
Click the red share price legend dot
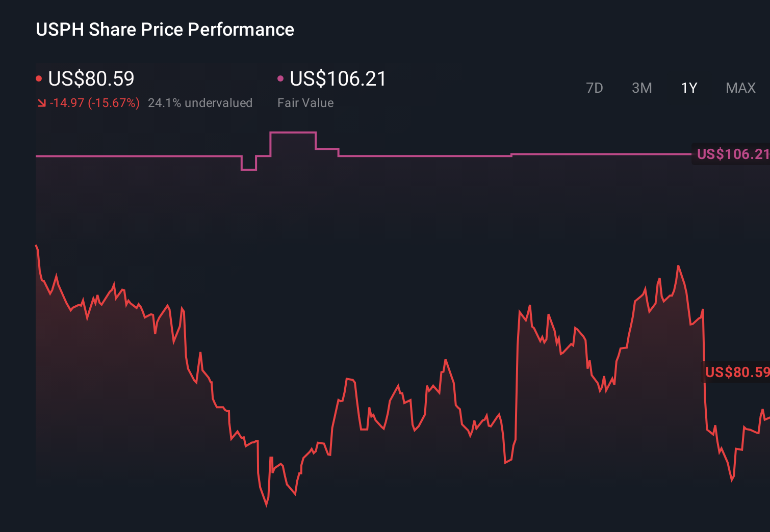pos(39,77)
